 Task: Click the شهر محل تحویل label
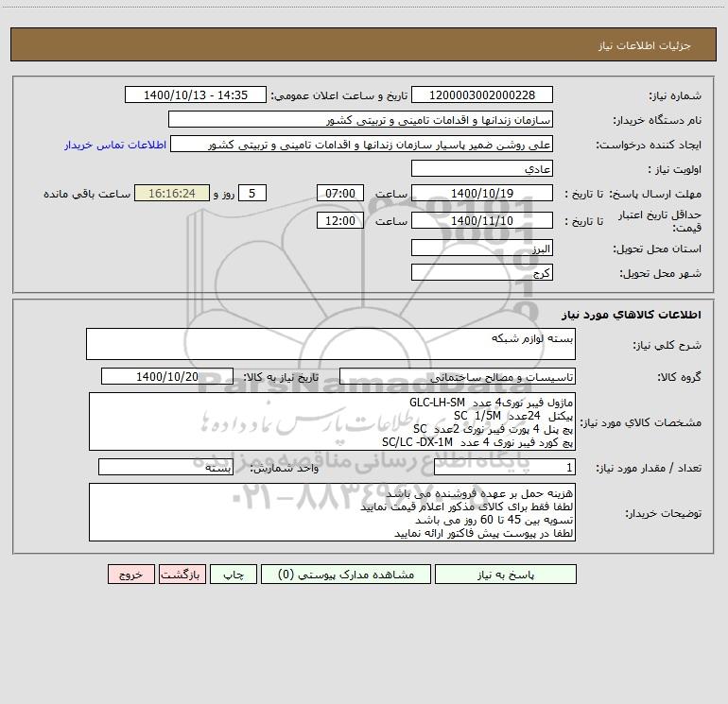click(x=661, y=274)
